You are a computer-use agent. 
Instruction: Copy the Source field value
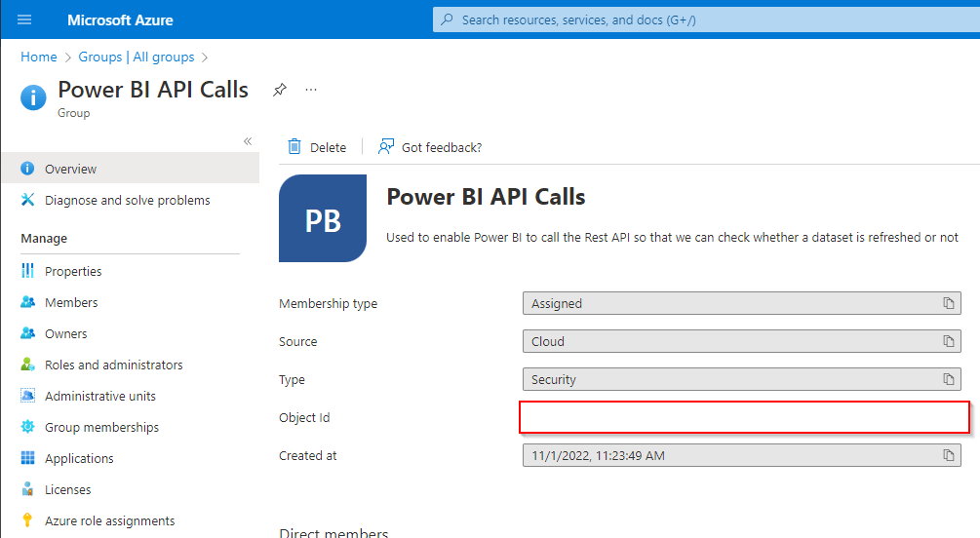(x=948, y=342)
